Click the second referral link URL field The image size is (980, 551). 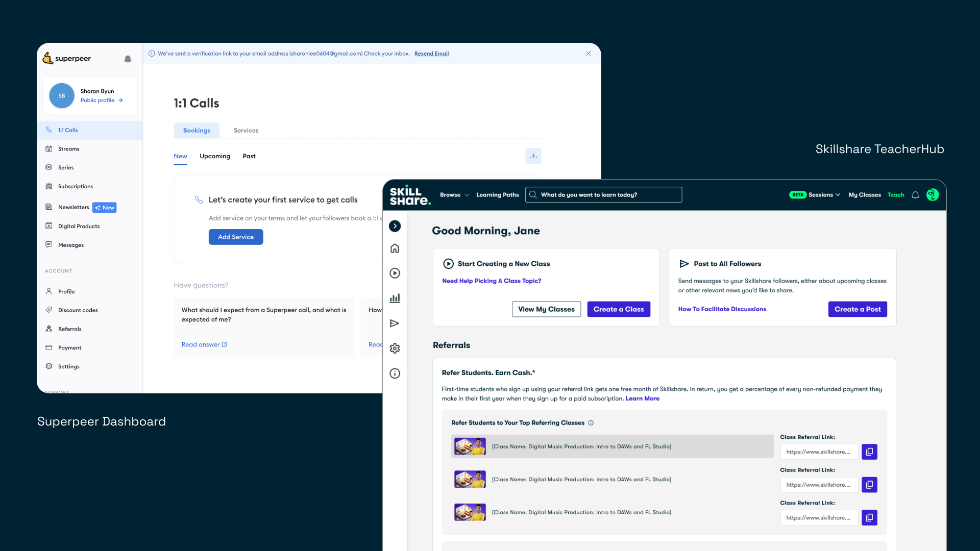pyautogui.click(x=819, y=485)
